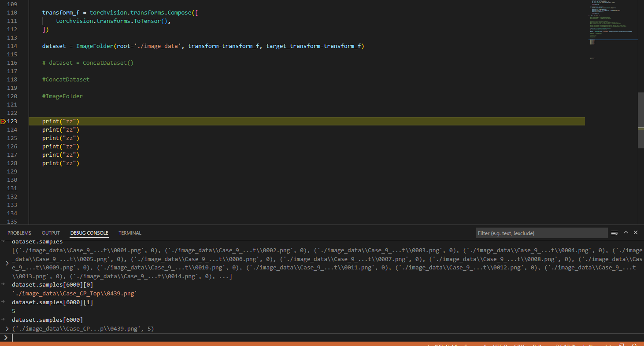Switch to the OUTPUT tab

[x=51, y=233]
